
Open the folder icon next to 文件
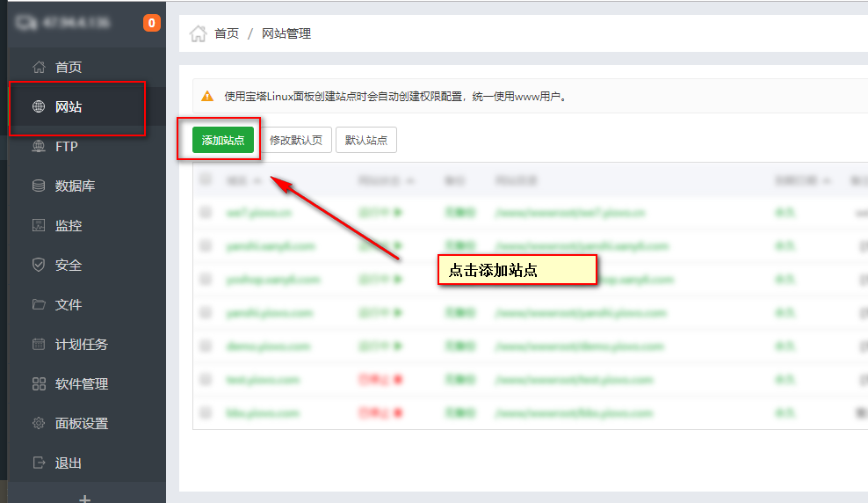[x=39, y=305]
